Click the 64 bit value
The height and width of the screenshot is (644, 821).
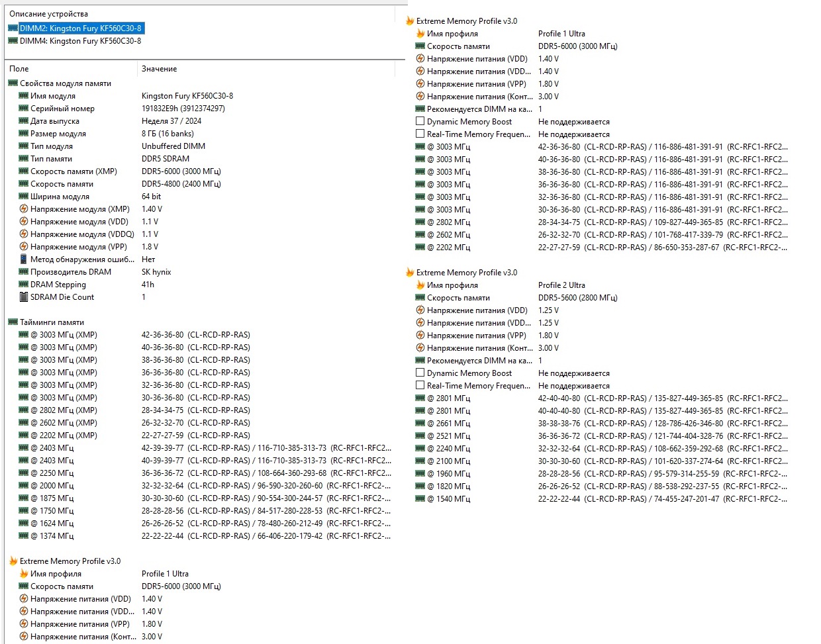152,197
